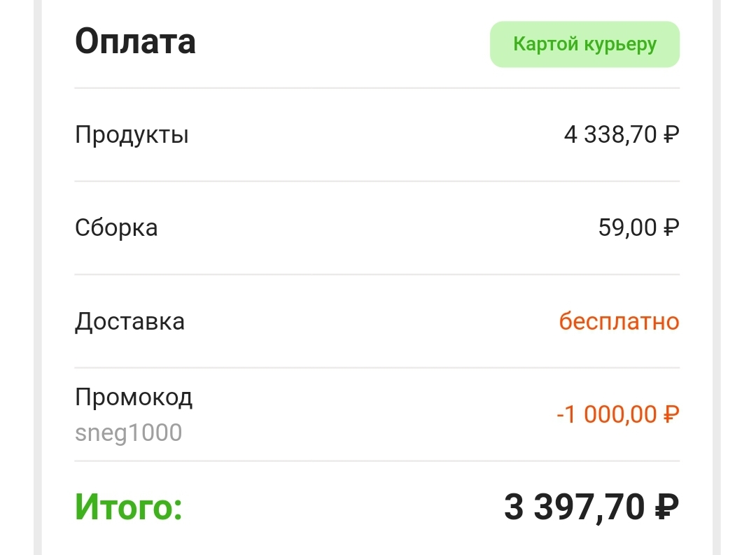Viewport: 756px width, 555px height.
Task: Tap the Продукты row label
Action: (x=132, y=136)
